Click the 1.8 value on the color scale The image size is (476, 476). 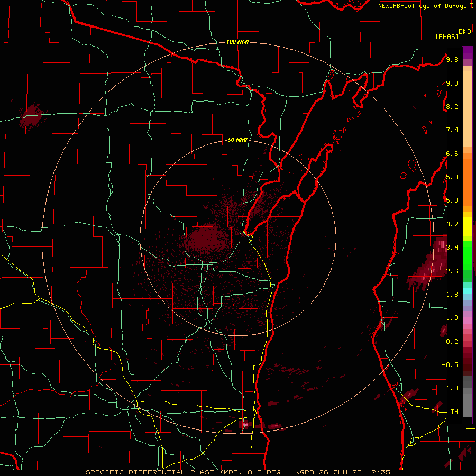pyautogui.click(x=452, y=295)
